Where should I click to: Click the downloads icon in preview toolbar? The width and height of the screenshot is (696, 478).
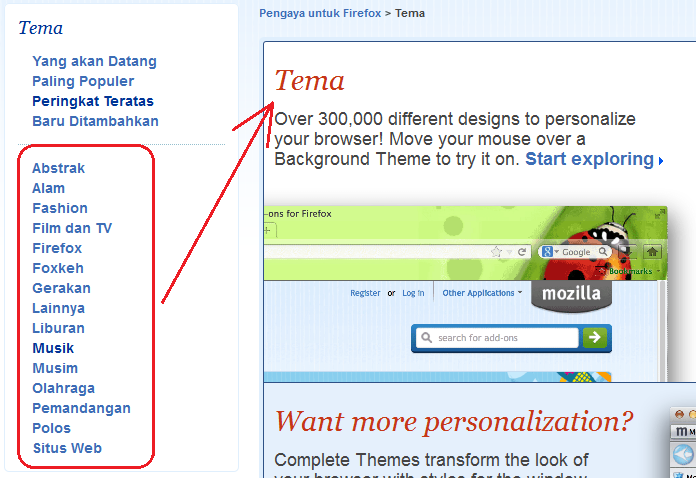[x=627, y=252]
